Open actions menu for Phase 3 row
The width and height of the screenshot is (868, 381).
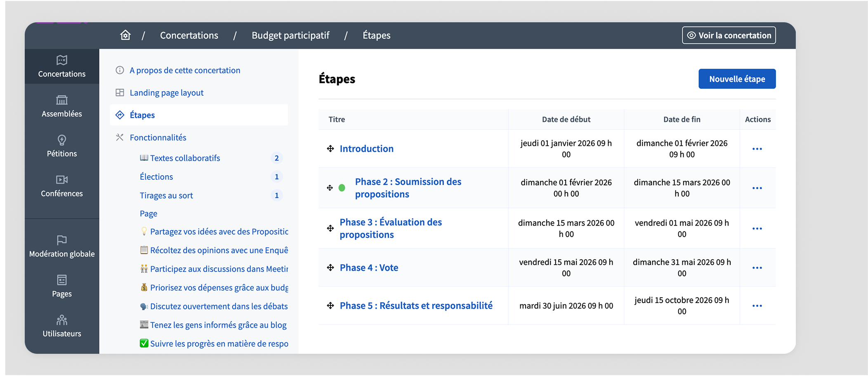coord(757,228)
